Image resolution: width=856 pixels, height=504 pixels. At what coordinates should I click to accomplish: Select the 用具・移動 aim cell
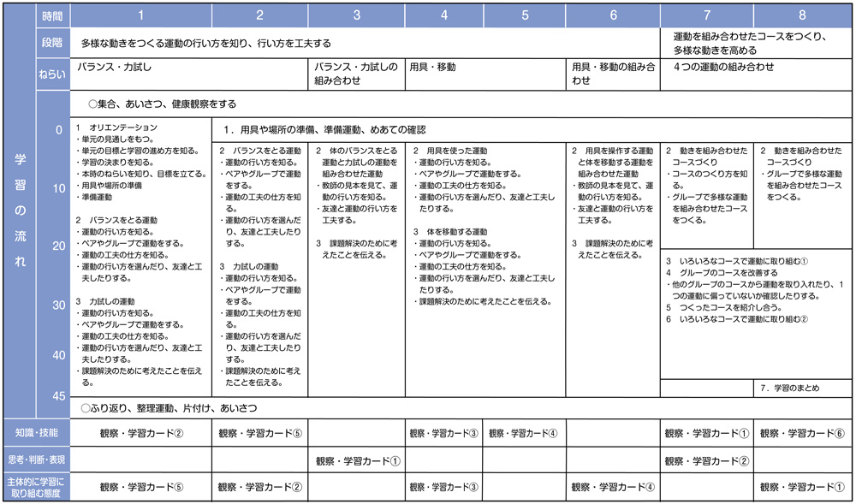pos(433,66)
